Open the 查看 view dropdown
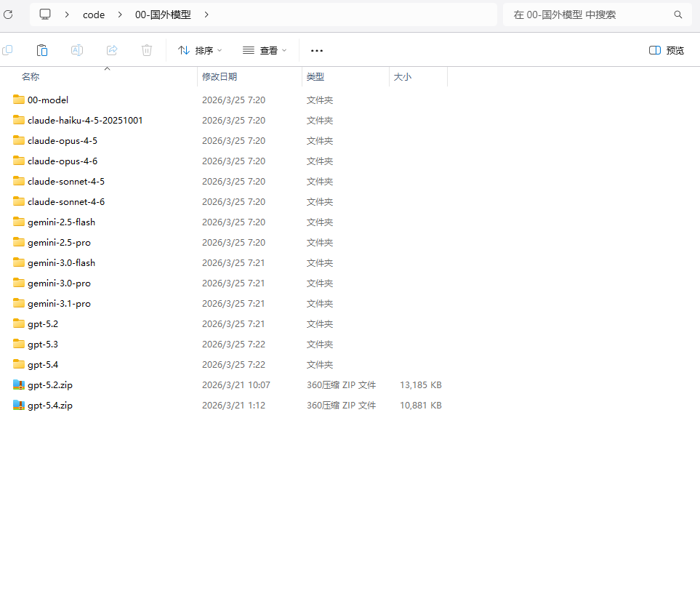This screenshot has width=700, height=596. pos(265,50)
